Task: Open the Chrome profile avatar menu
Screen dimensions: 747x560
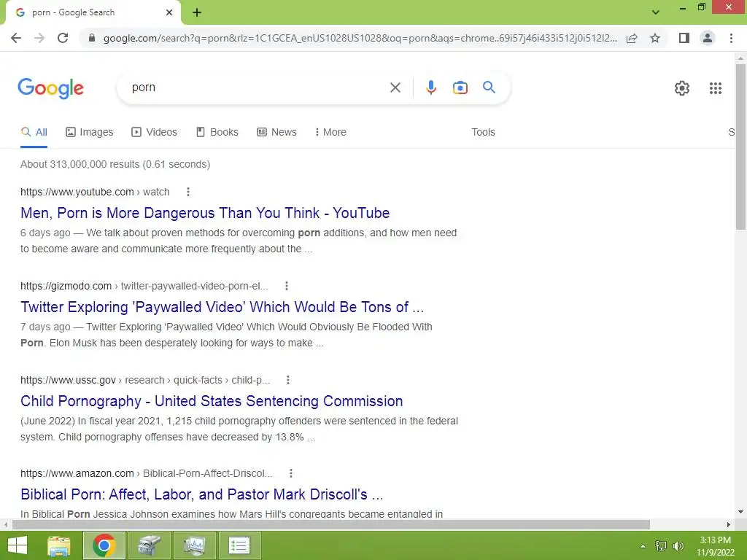Action: click(x=708, y=38)
